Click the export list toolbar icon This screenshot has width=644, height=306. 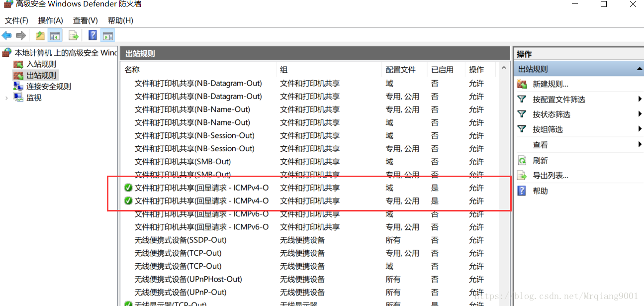74,35
